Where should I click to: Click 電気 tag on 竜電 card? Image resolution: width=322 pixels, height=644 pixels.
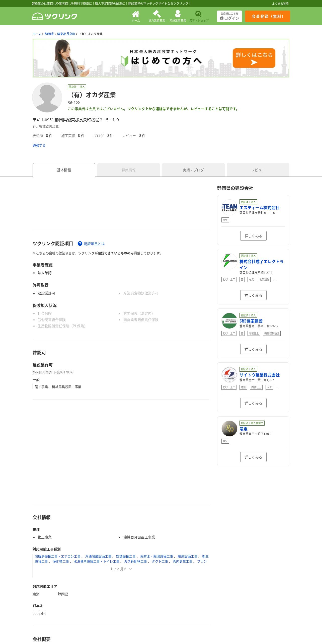pos(225,441)
